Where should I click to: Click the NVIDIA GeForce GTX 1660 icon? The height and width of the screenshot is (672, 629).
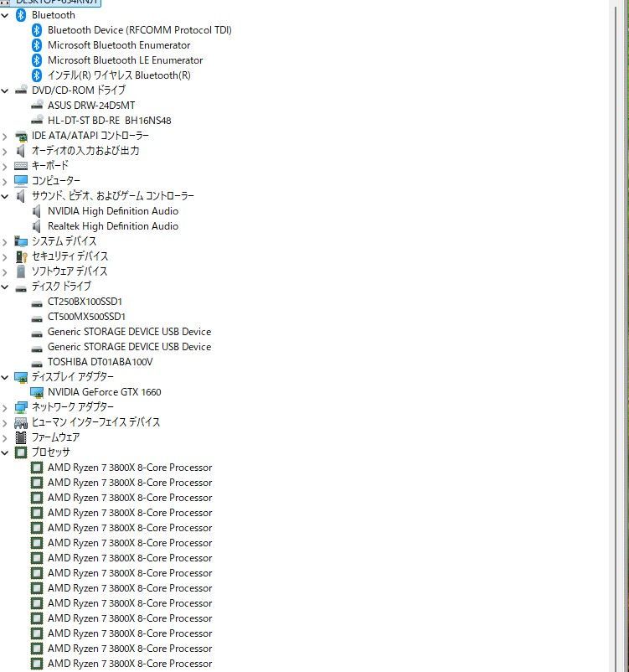(38, 392)
